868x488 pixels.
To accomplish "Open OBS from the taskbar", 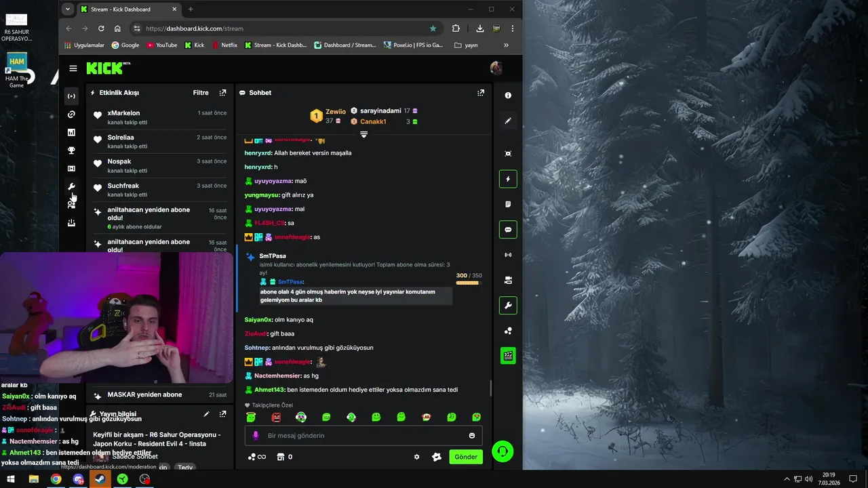I will point(144,479).
